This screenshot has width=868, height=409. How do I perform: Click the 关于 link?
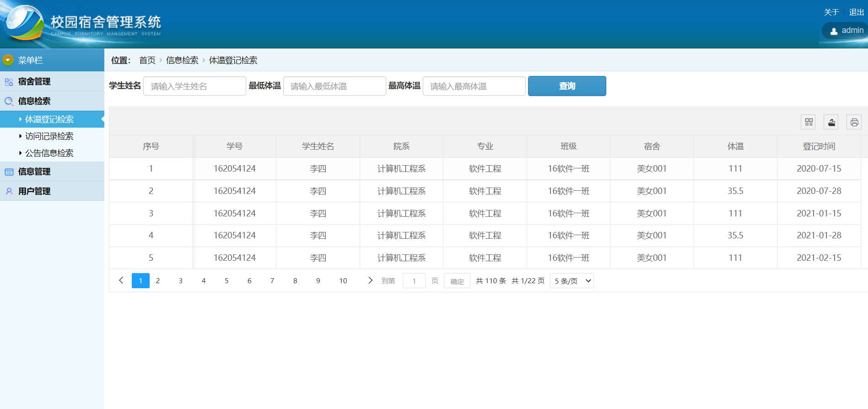tap(831, 12)
